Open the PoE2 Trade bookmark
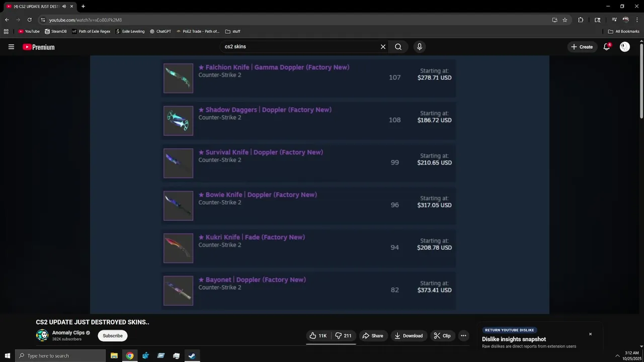644x362 pixels. tap(198, 31)
